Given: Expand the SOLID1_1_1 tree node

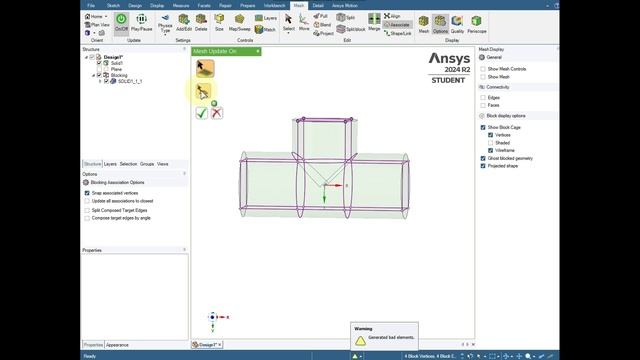Looking at the screenshot, I should pyautogui.click(x=100, y=82).
